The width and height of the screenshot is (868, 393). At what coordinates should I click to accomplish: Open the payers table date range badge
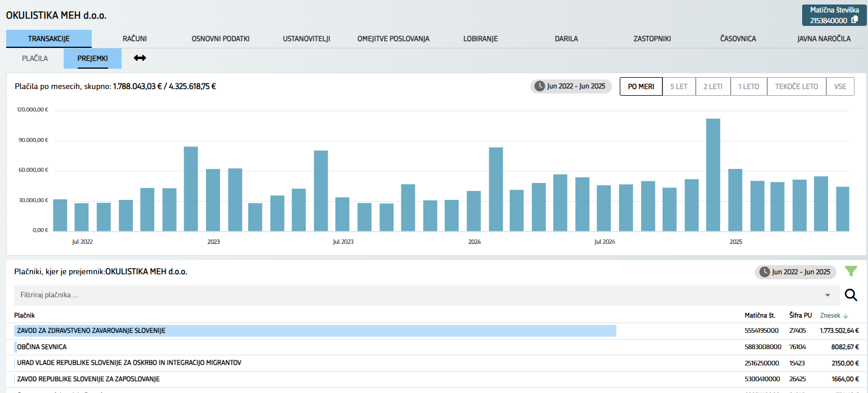pos(795,272)
